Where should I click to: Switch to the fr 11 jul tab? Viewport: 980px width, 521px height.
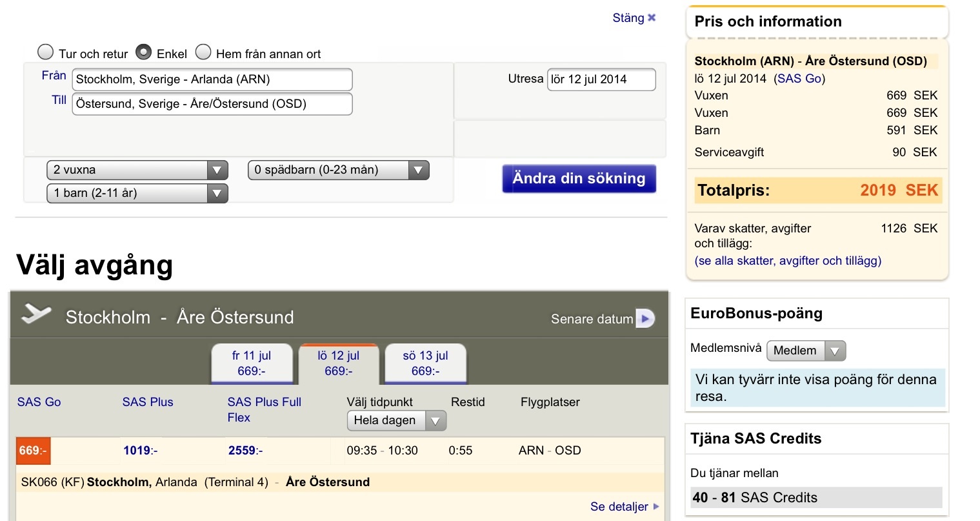252,363
